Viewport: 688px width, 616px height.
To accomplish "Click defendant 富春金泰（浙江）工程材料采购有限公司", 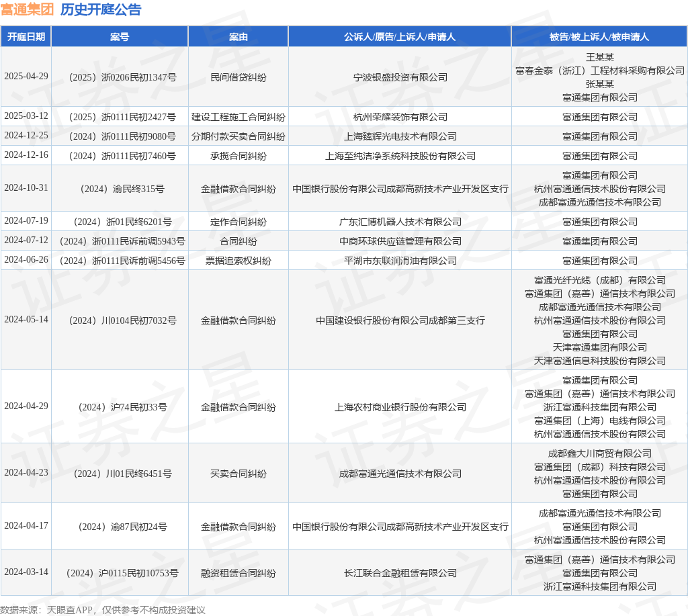I will click(600, 71).
